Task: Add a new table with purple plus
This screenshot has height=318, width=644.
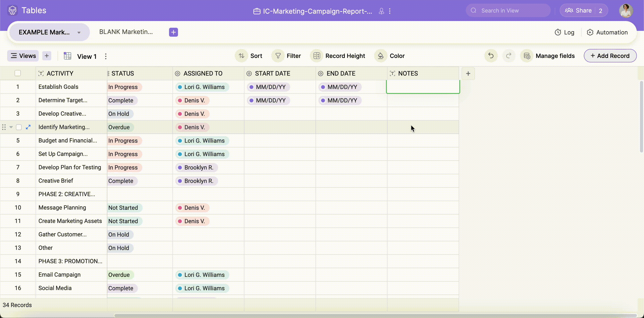Action: pos(173,32)
